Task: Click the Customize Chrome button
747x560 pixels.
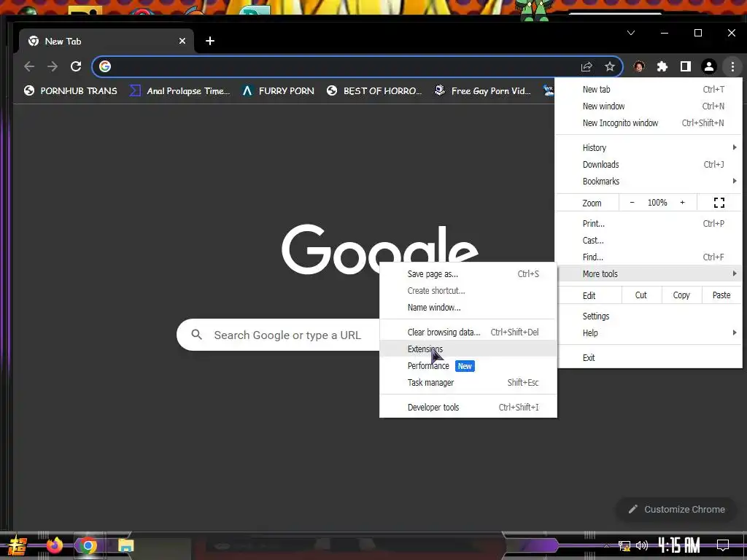Action: pyautogui.click(x=677, y=510)
